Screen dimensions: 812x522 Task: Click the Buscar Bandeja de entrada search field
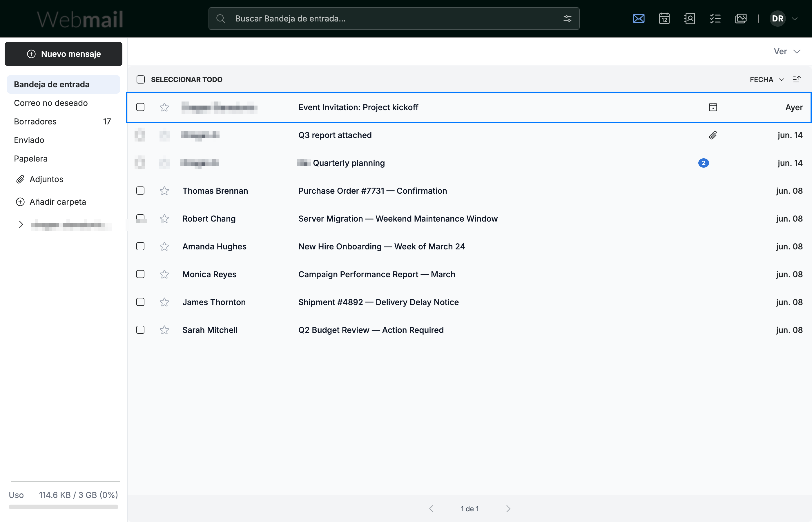click(x=394, y=19)
